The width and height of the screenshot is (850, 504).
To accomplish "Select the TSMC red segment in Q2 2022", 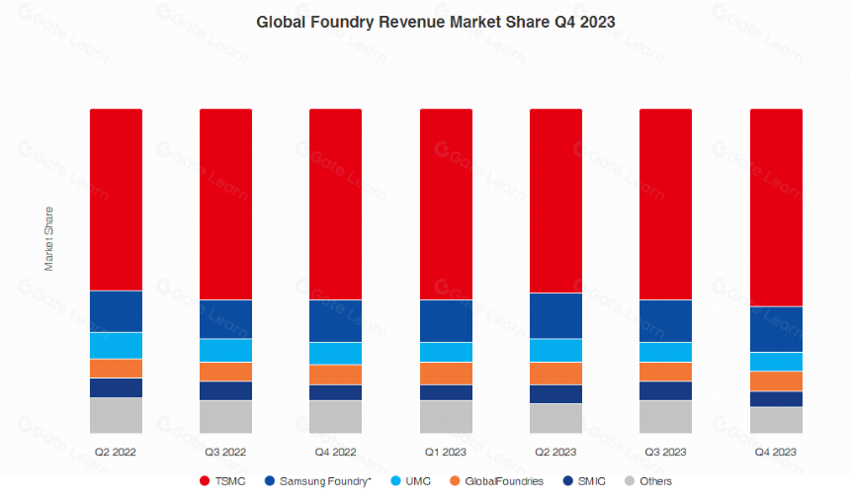I will pos(116,200).
